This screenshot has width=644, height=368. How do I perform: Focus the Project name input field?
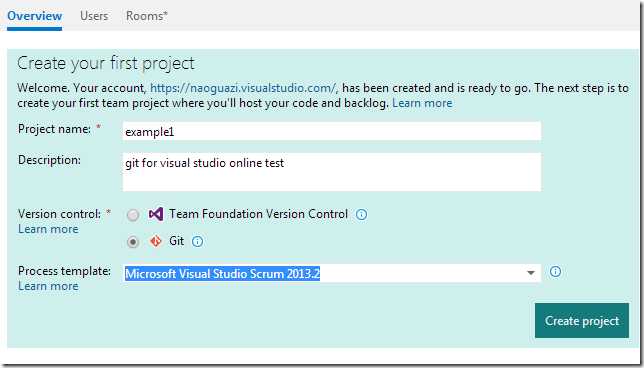[x=332, y=131]
